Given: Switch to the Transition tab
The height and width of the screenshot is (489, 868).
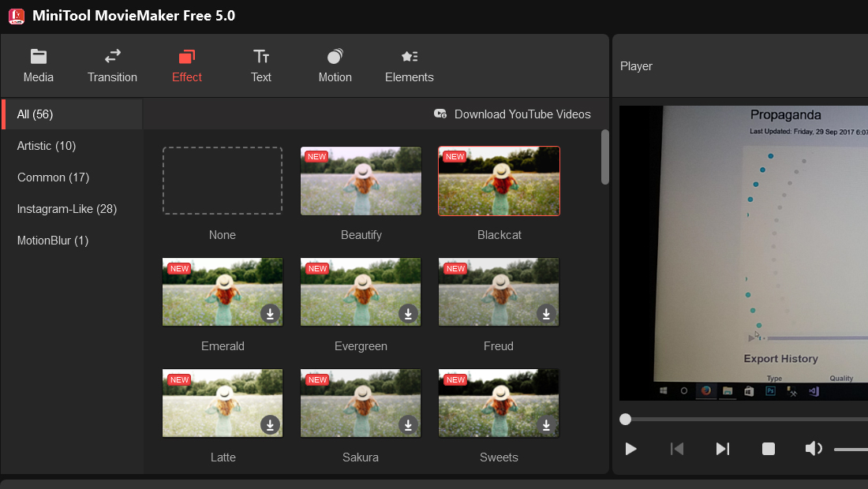Looking at the screenshot, I should [112, 65].
